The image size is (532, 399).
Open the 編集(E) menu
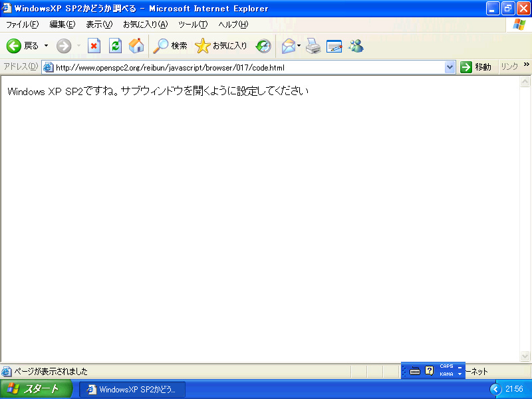(63, 25)
